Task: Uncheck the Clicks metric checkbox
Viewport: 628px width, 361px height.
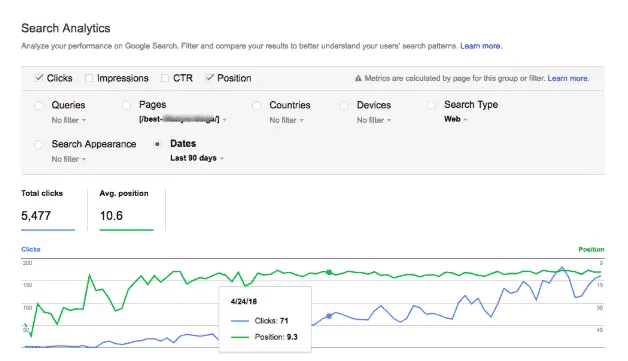Action: pos(39,78)
